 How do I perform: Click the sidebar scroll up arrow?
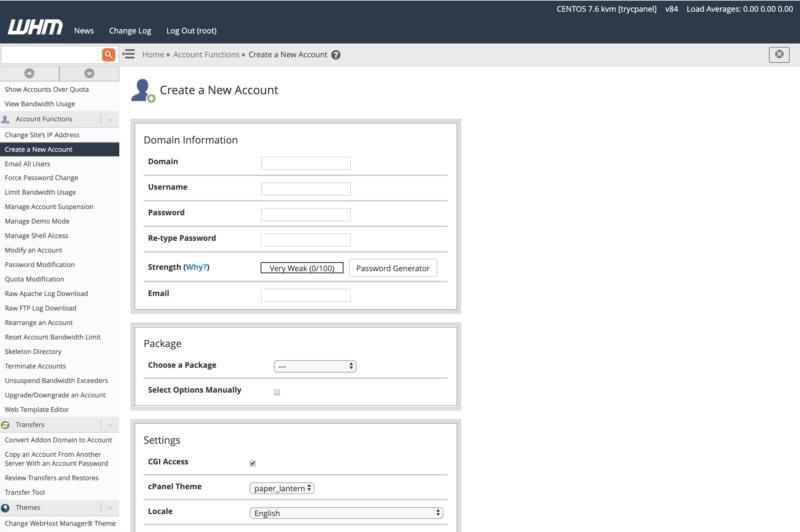pyautogui.click(x=29, y=73)
